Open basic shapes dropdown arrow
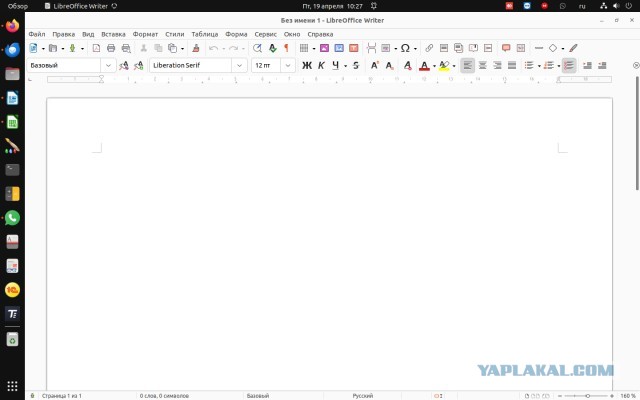 tap(562, 49)
